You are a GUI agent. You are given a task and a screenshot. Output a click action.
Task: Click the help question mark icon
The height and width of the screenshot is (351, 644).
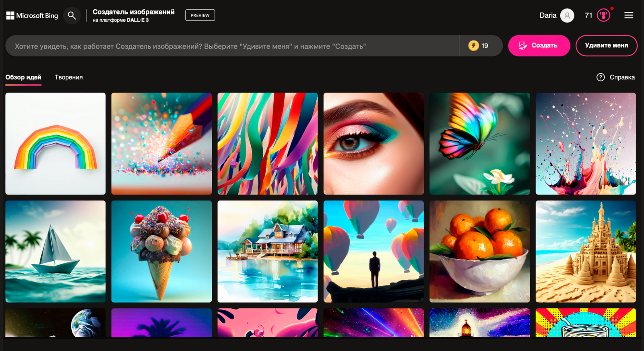601,77
